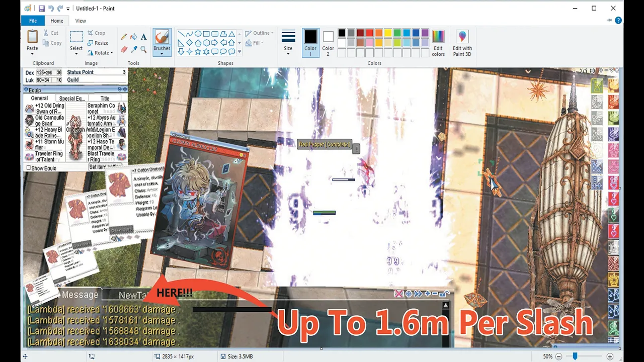The height and width of the screenshot is (362, 644).
Task: Activate Color 2 background selector
Action: pos(328,43)
